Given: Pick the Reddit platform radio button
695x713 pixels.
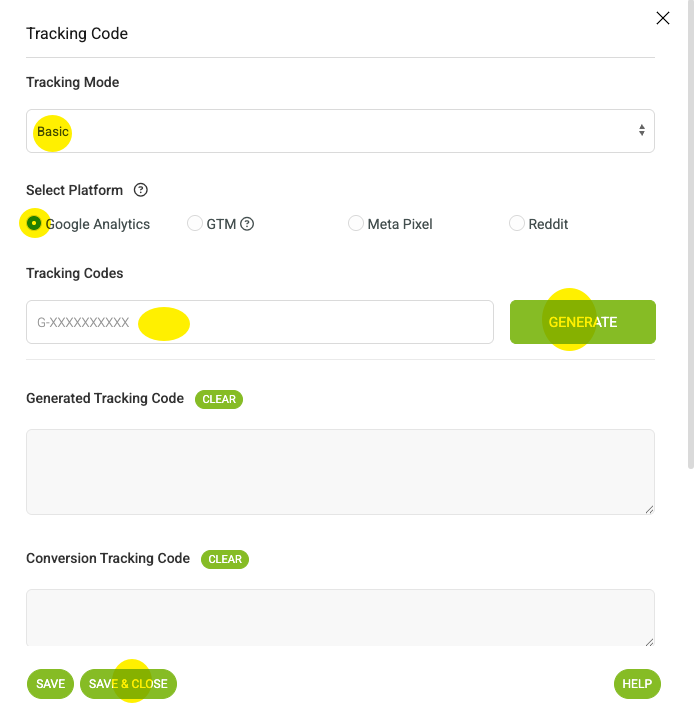Looking at the screenshot, I should pos(517,223).
